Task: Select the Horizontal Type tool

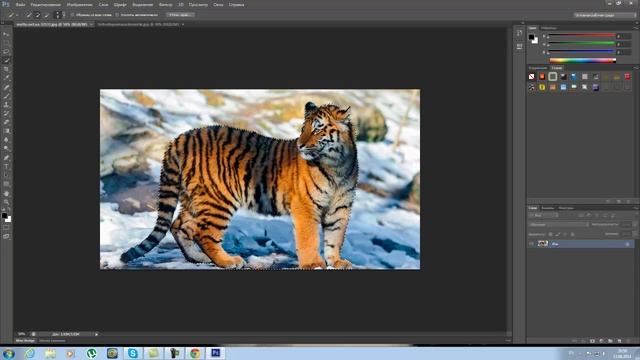Action: [6, 167]
